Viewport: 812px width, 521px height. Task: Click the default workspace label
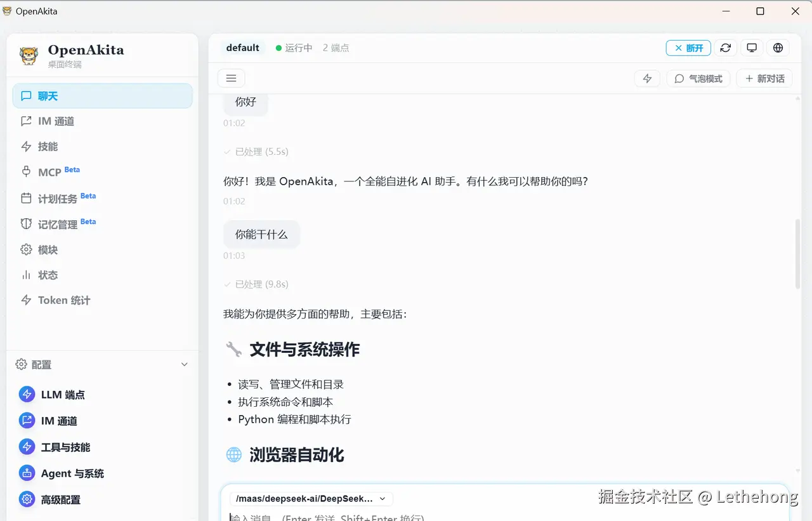tap(243, 48)
